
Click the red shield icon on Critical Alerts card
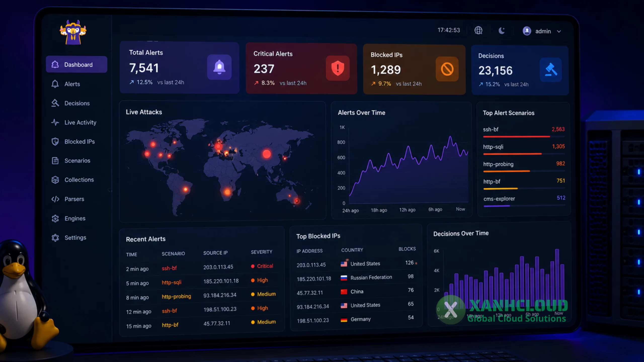pyautogui.click(x=338, y=68)
